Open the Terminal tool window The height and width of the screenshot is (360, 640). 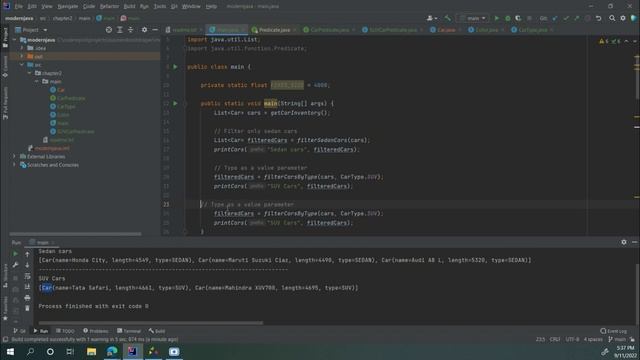pyautogui.click(x=129, y=331)
